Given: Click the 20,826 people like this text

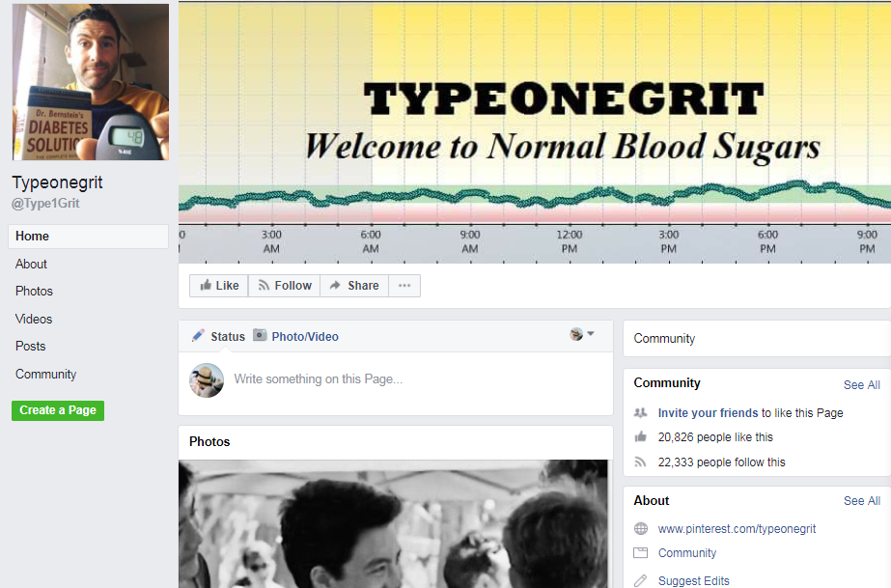Looking at the screenshot, I should click(x=715, y=437).
